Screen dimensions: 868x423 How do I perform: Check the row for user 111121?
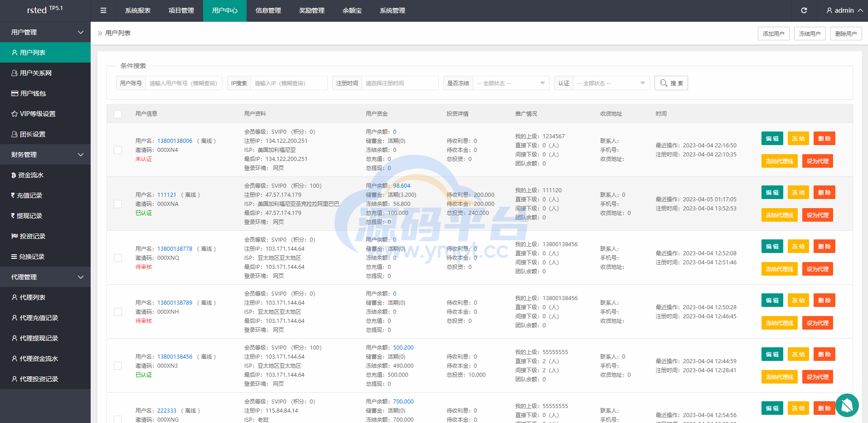click(118, 204)
